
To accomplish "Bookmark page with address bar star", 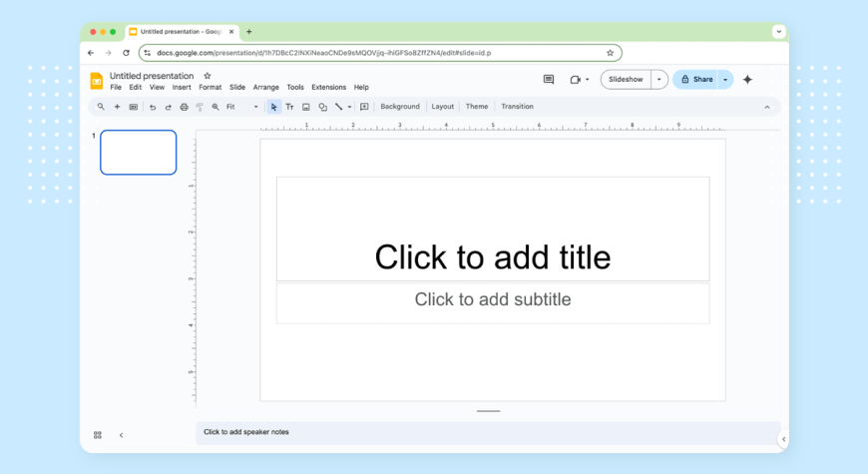I will pos(610,53).
